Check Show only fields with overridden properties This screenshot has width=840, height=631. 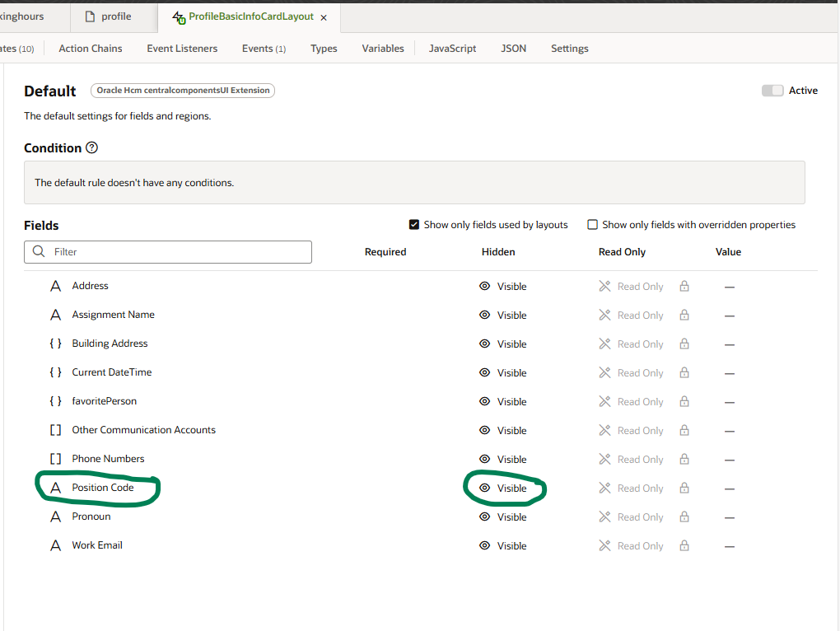coord(592,224)
